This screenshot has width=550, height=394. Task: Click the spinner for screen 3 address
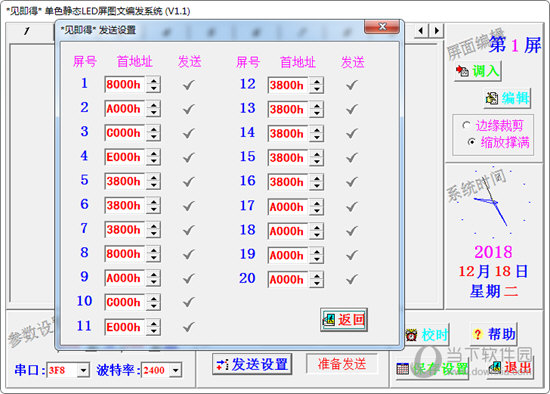pos(153,133)
